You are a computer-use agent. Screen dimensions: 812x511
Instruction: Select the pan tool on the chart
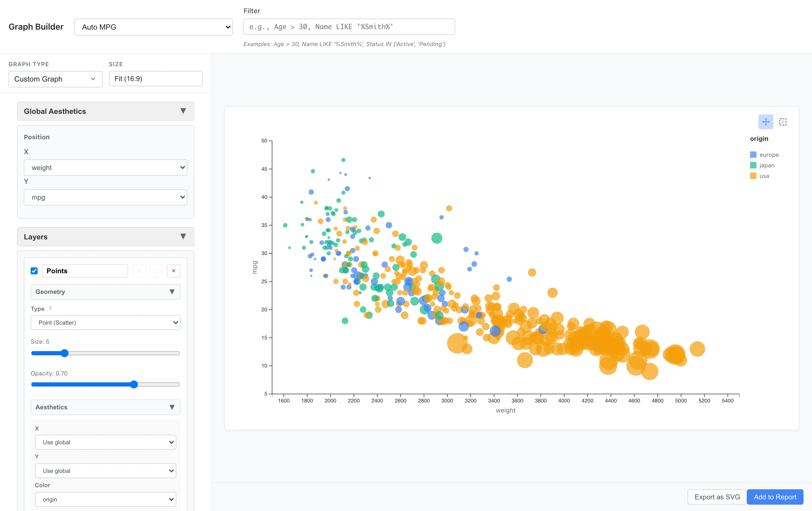pyautogui.click(x=766, y=122)
